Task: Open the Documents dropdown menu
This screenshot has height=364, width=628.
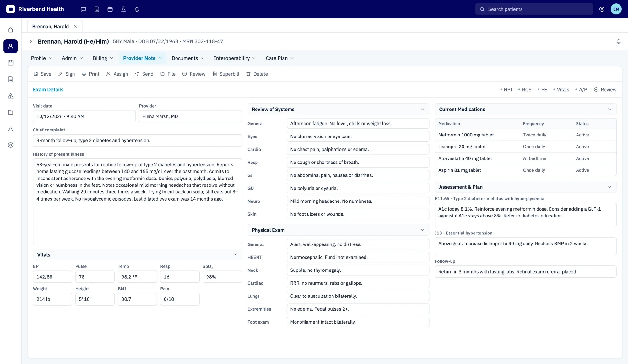Action: (x=188, y=58)
